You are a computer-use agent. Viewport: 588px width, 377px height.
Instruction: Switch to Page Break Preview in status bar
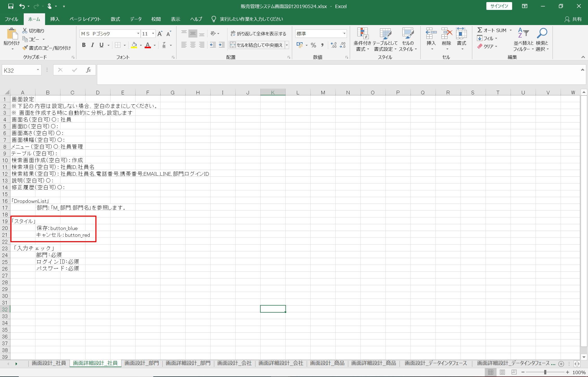[514, 372]
